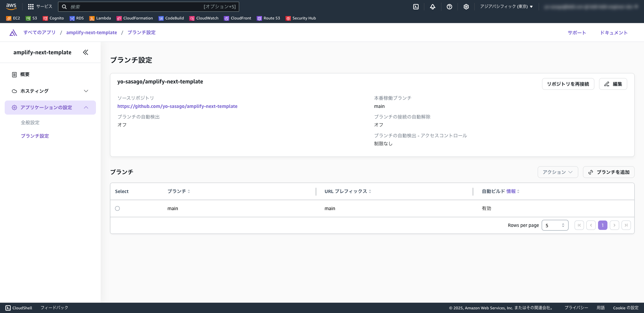Go to the 概要 sidebar item

point(24,74)
